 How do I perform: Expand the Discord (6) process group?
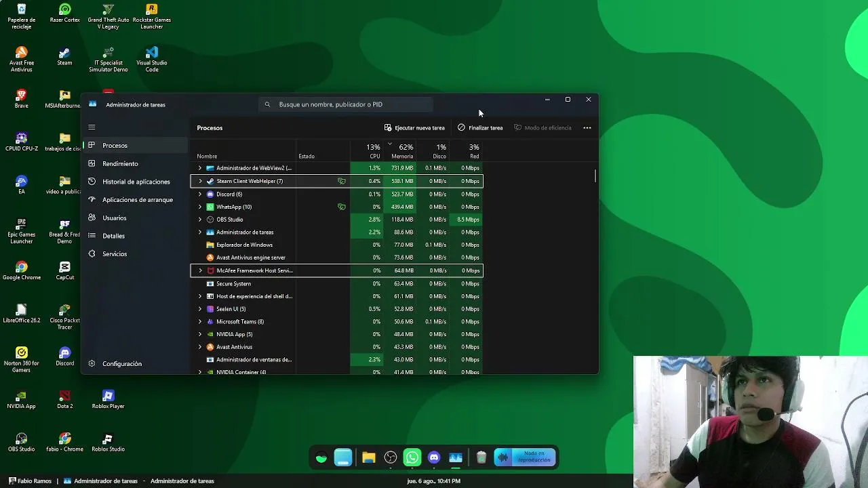pyautogui.click(x=199, y=194)
